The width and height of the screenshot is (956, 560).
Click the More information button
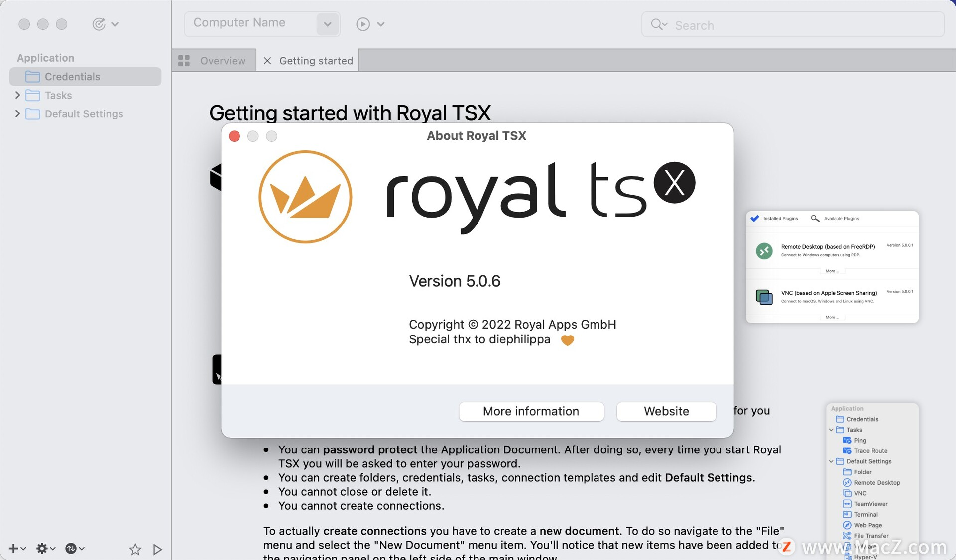[531, 411]
